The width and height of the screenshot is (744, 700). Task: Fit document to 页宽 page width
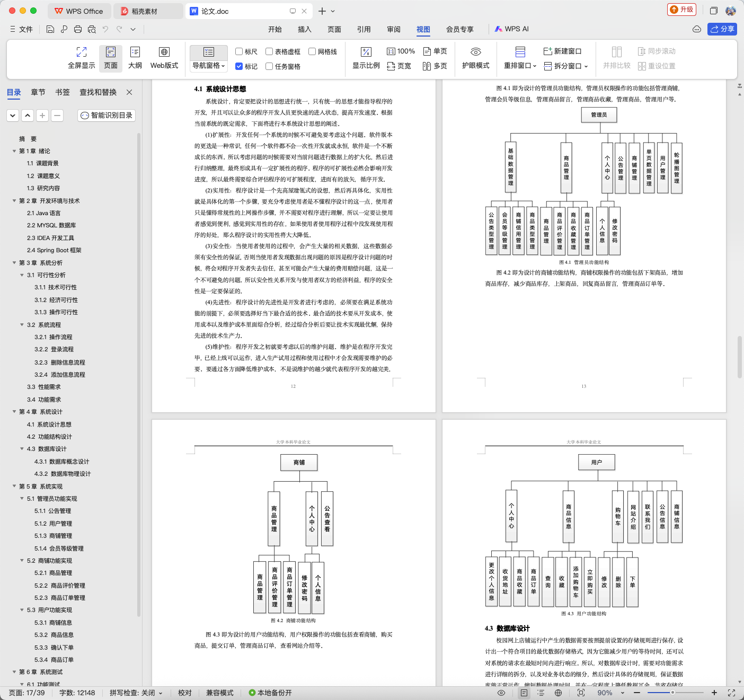(x=399, y=66)
